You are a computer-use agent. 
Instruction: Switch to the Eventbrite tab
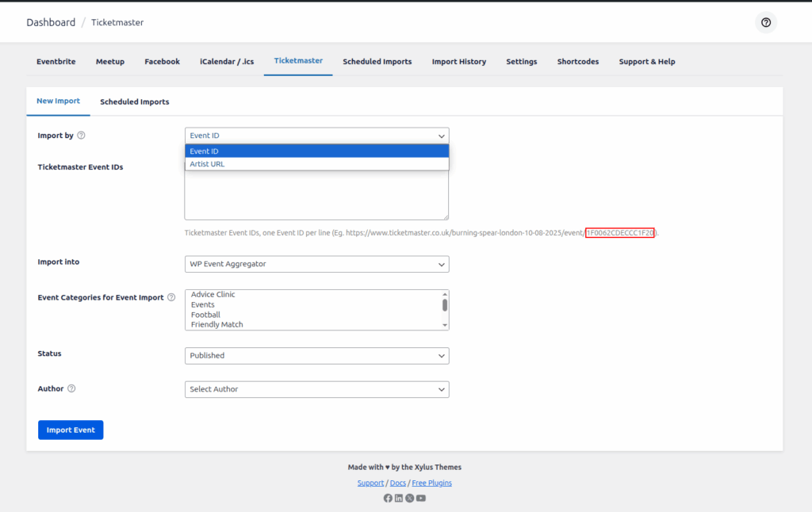[56, 62]
